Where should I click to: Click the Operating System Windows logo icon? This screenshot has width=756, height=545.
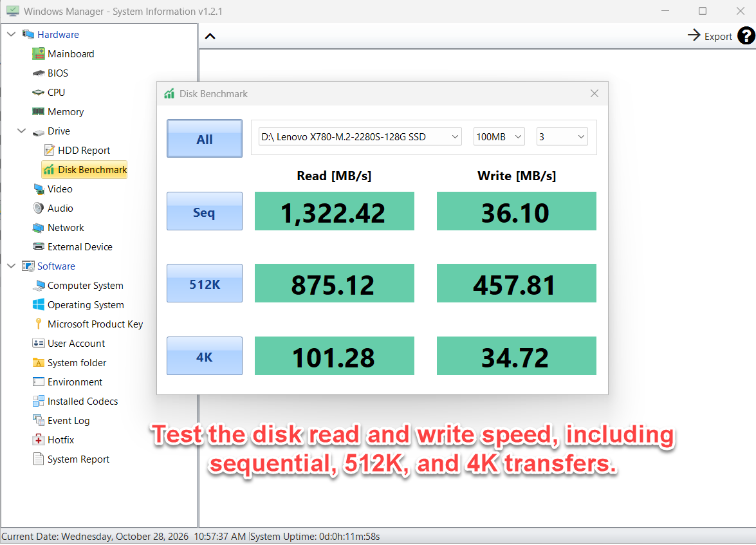point(38,305)
